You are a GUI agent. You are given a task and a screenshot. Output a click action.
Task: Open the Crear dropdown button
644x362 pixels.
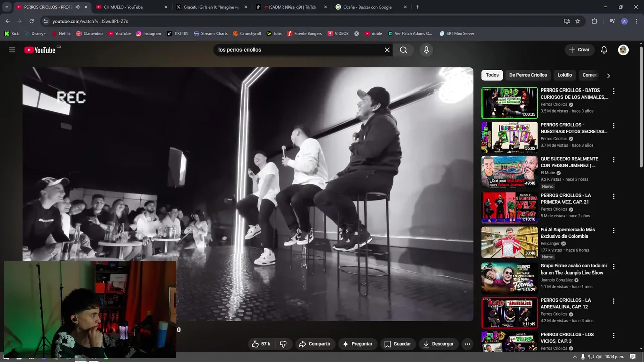tap(579, 50)
